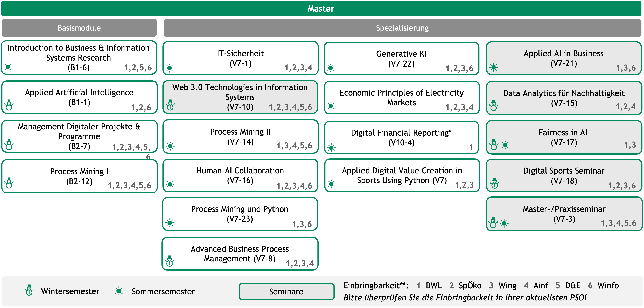The width and height of the screenshot is (644, 308).
Task: Select the Spezialisierung column header
Action: pyautogui.click(x=402, y=28)
